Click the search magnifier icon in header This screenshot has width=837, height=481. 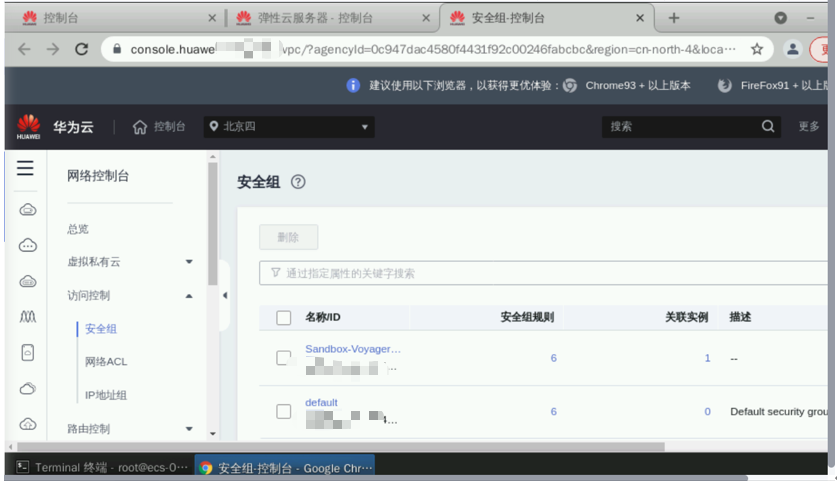768,127
